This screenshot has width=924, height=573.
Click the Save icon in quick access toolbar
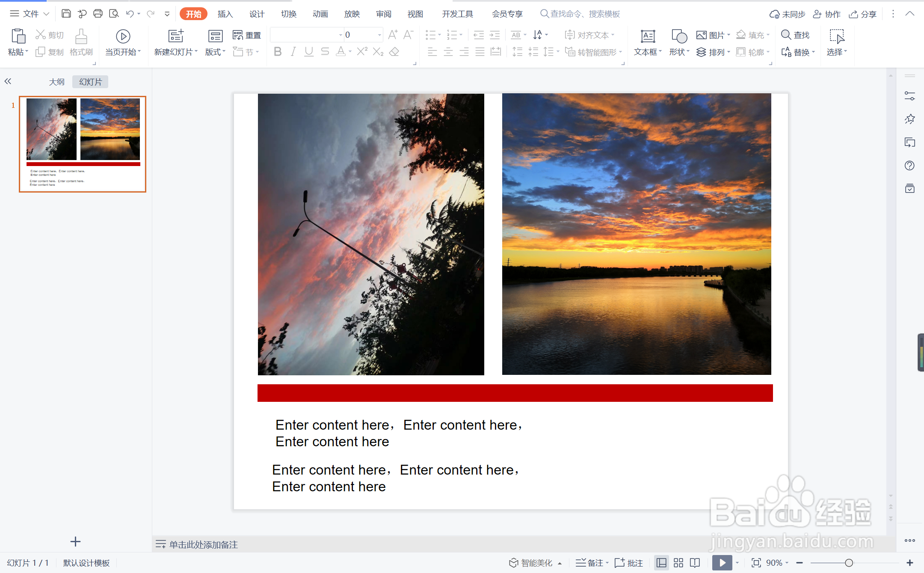tap(66, 14)
